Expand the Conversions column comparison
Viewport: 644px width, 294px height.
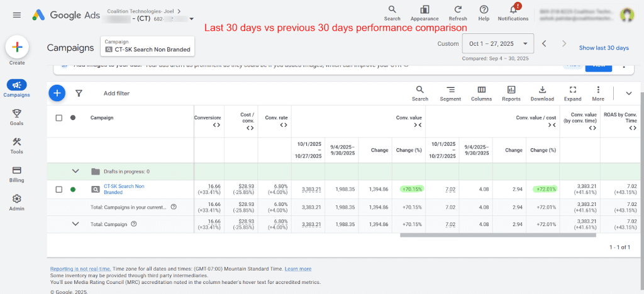216,125
